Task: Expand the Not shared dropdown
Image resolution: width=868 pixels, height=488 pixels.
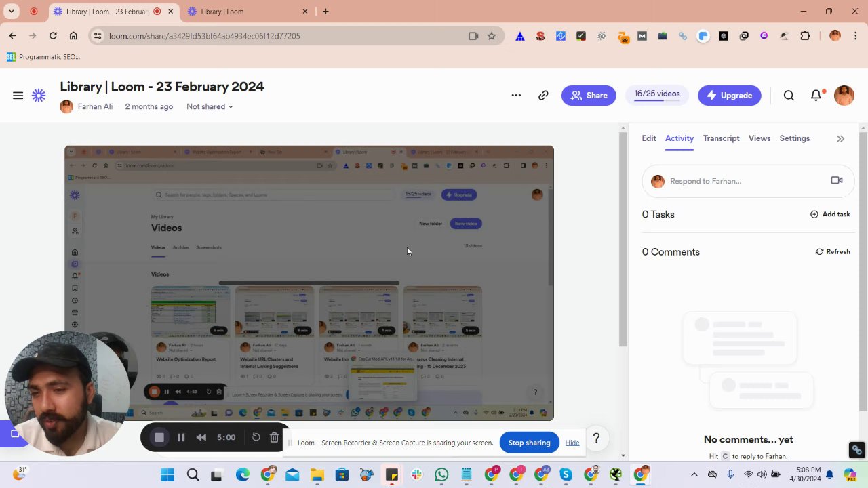Action: (210, 106)
